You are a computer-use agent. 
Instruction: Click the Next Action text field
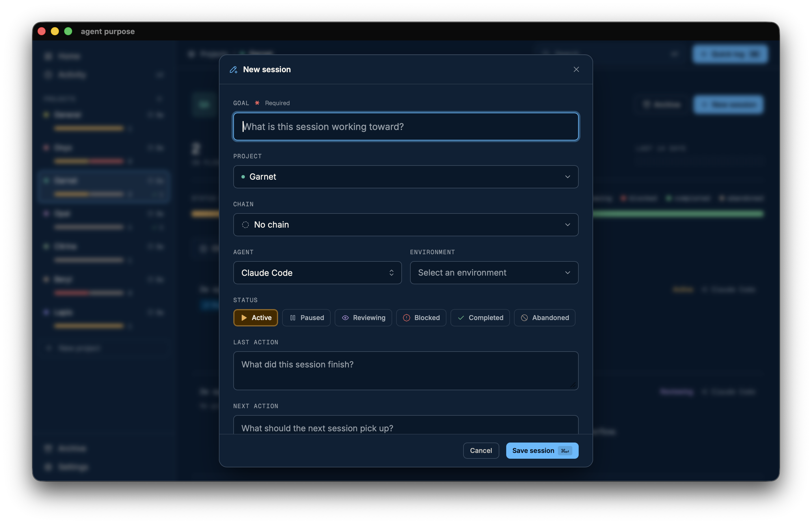(406, 425)
